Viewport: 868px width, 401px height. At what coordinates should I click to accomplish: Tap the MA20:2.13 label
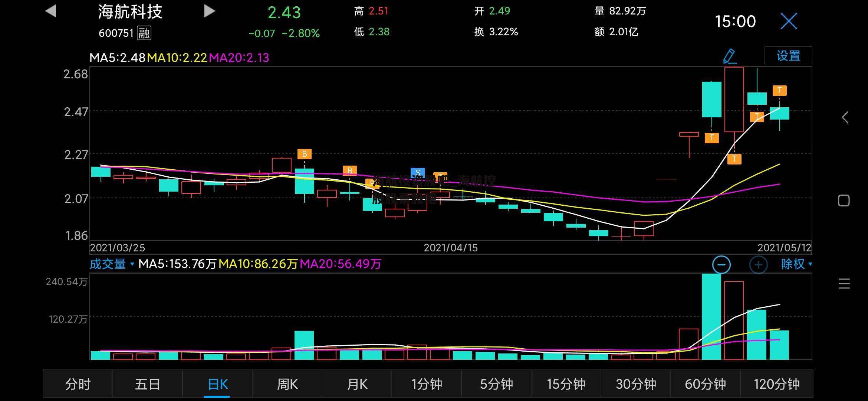tap(239, 58)
